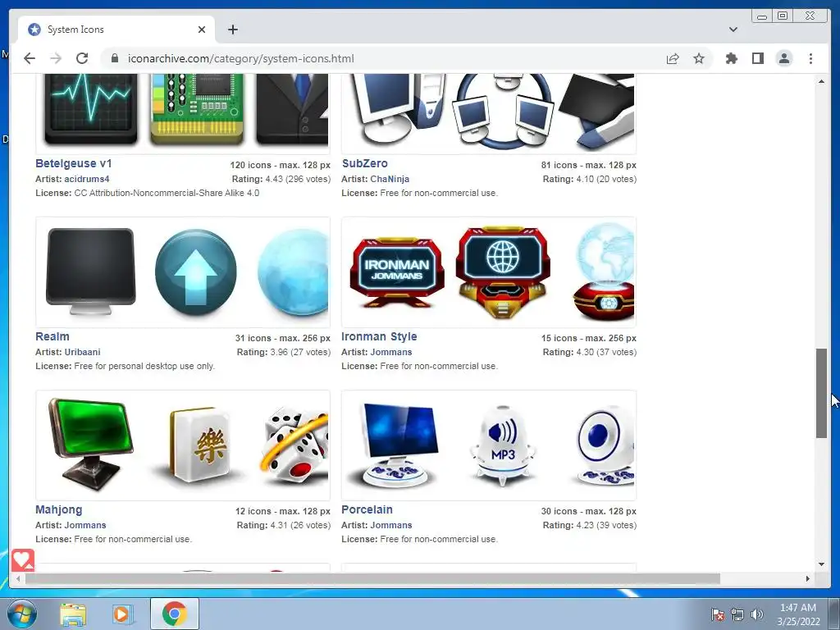Open the Extensions puzzle icon
This screenshot has width=840, height=630.
[x=731, y=58]
